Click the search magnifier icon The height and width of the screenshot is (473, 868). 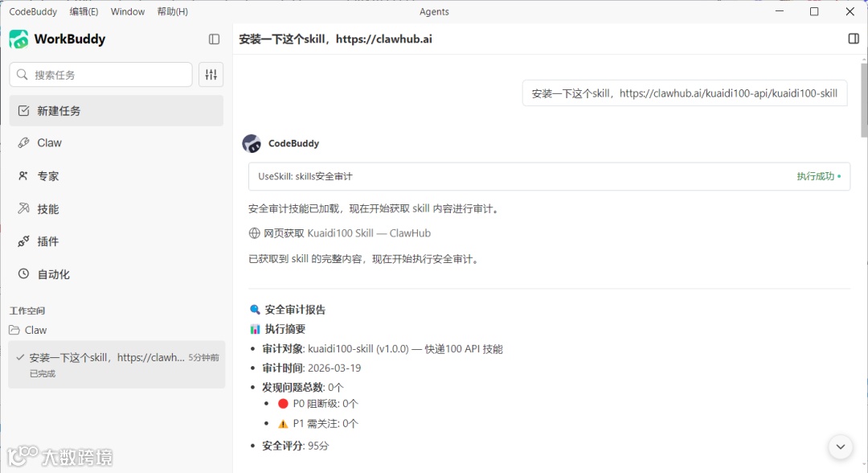[23, 75]
